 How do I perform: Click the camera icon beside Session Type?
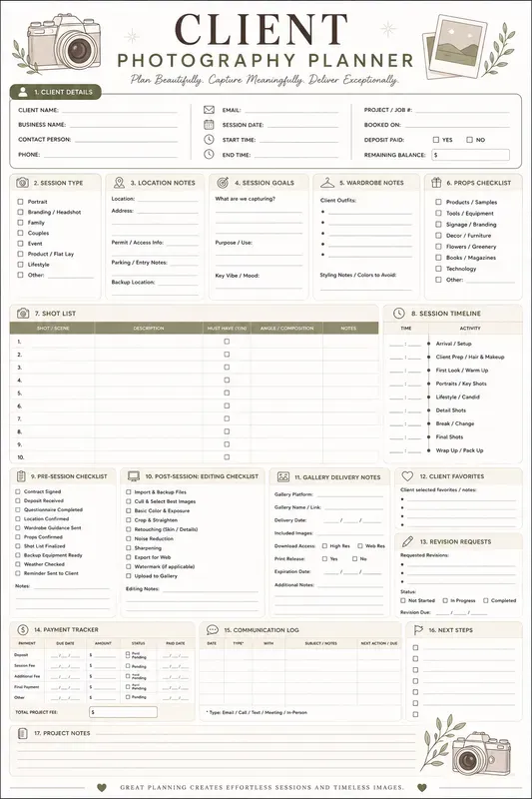coord(22,183)
